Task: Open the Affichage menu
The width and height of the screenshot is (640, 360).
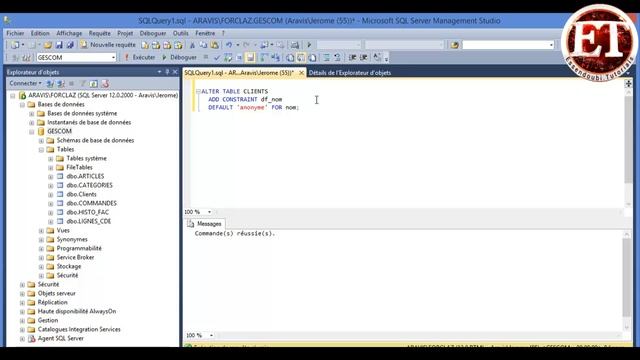Action: (x=69, y=33)
